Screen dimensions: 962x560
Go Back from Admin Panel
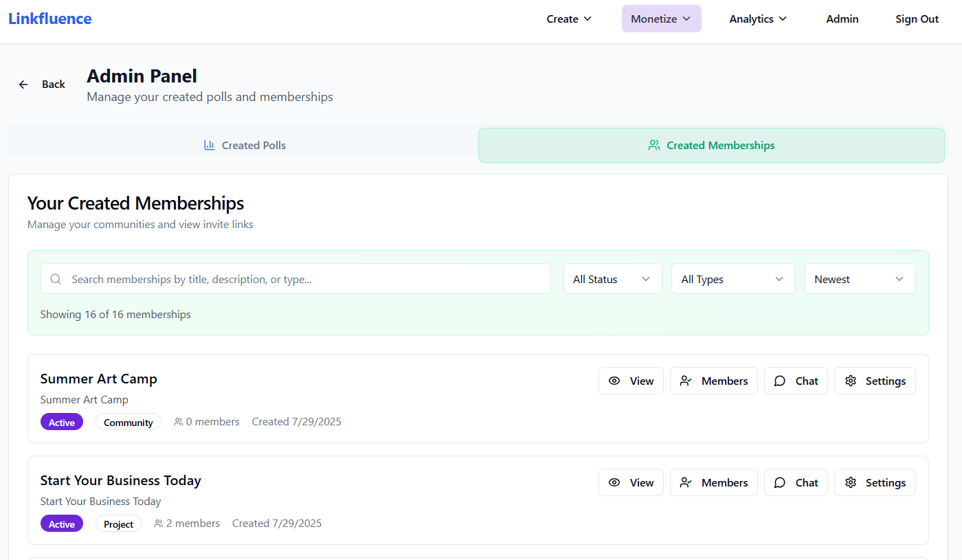pyautogui.click(x=42, y=84)
